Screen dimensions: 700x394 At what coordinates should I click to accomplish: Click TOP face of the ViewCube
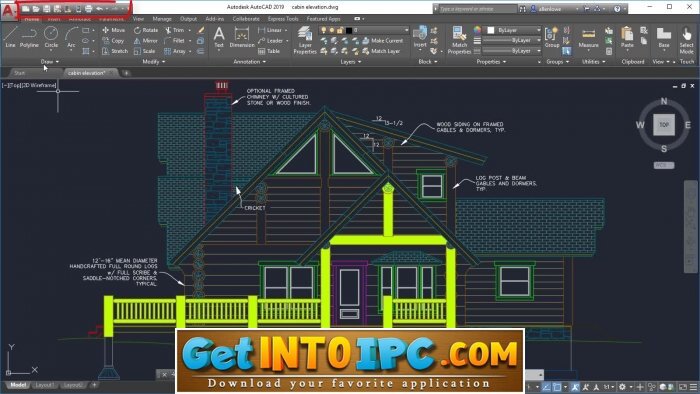tap(664, 124)
